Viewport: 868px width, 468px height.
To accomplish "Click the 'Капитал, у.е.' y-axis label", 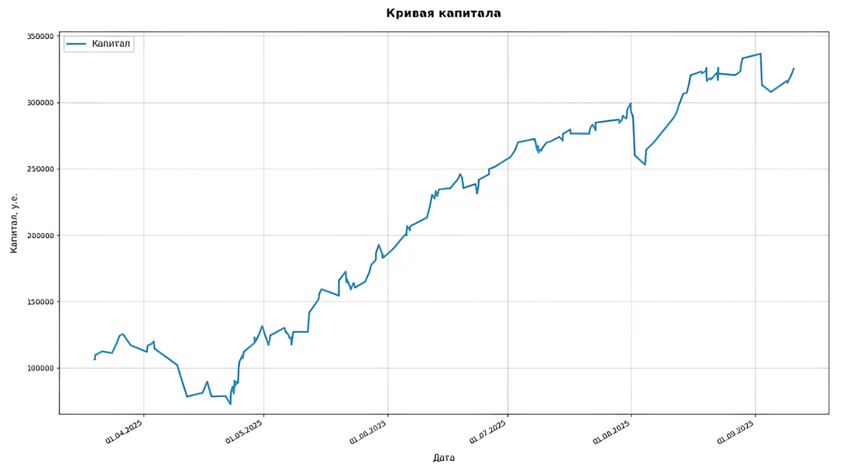I will tap(14, 225).
